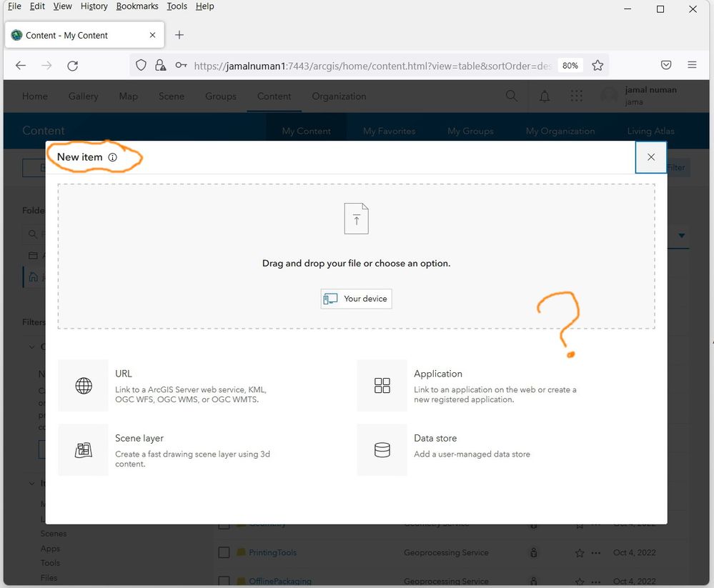Switch to My Content tab
This screenshot has width=714, height=588.
(307, 131)
